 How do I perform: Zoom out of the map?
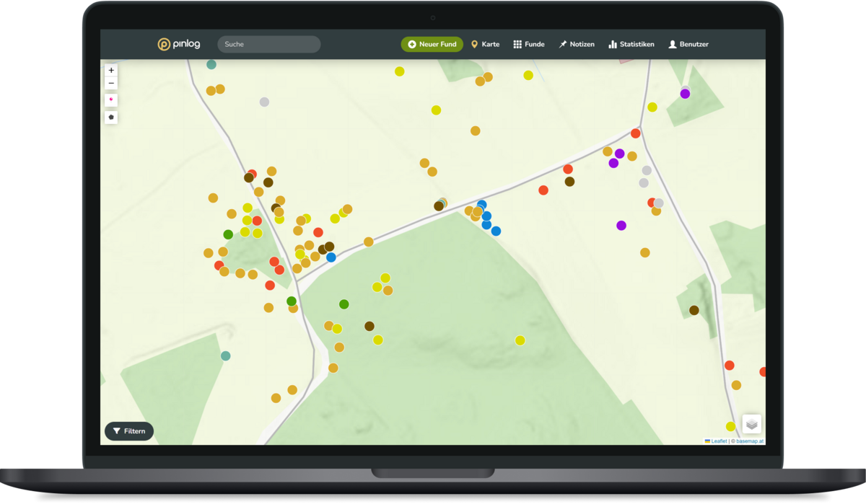(111, 83)
